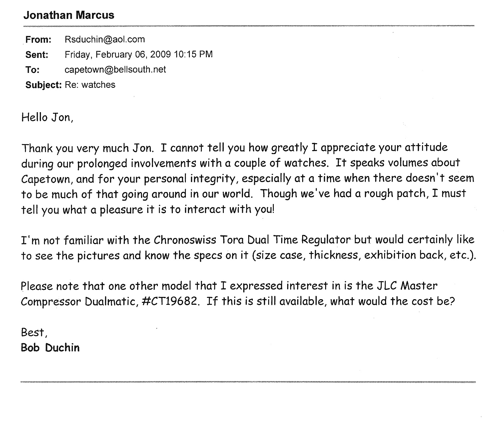Click the Rsduchin@aol.com sender email address
This screenshot has height=422, width=504.
[105, 39]
